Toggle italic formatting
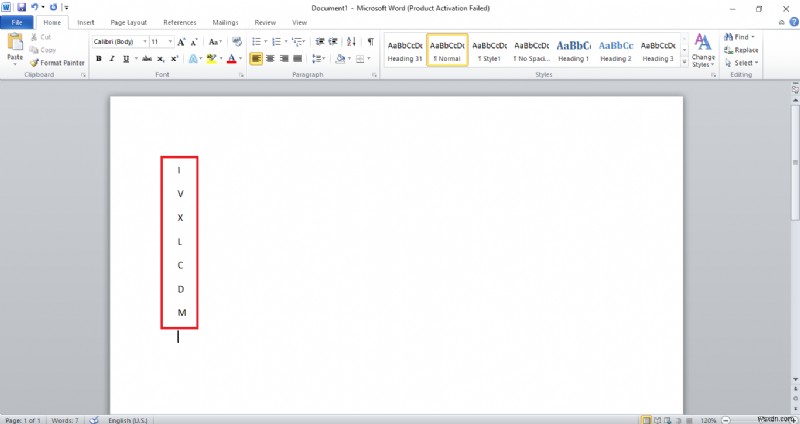This screenshot has height=424, width=800. coord(112,59)
